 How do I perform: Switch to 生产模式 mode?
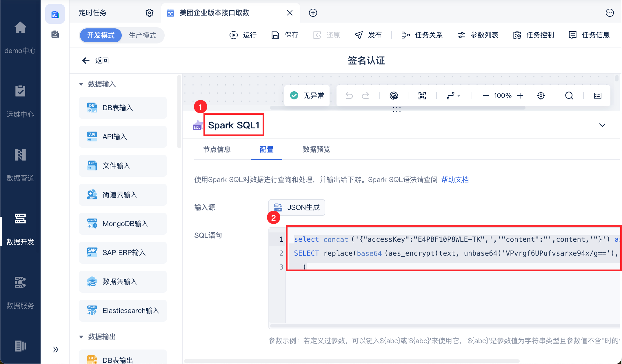coord(142,35)
